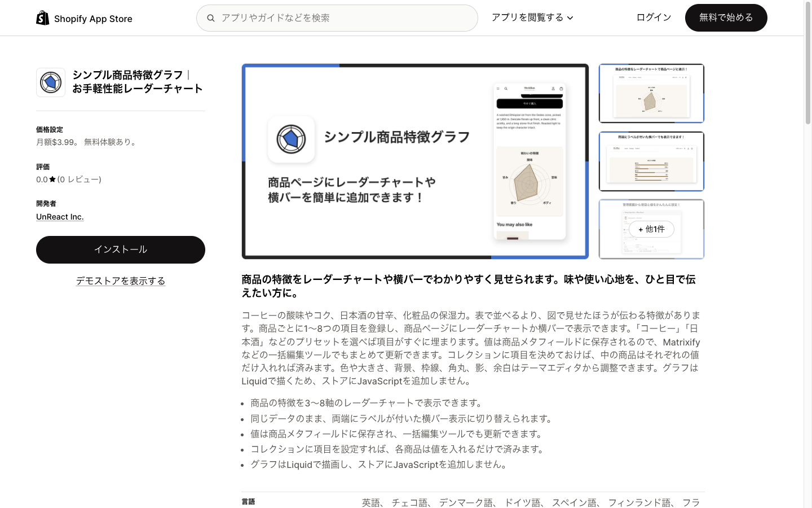This screenshot has width=812, height=508.
Task: Click the search magnifier icon
Action: (x=211, y=18)
